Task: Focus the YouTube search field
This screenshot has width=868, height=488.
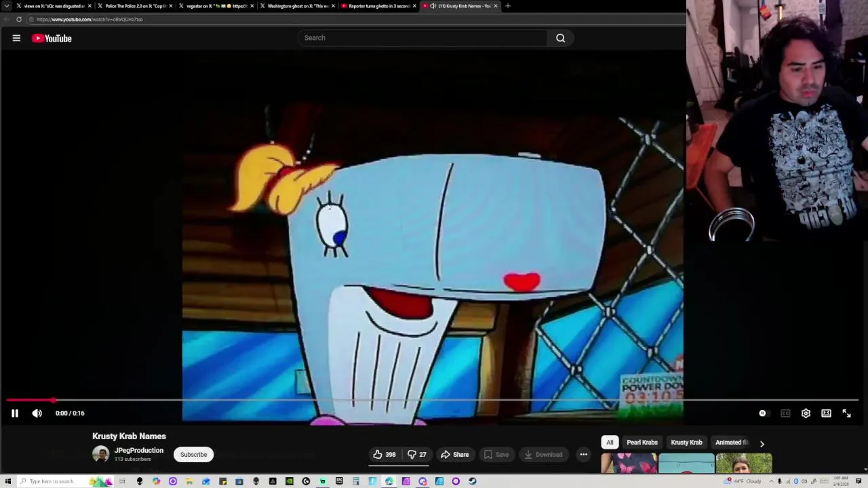Action: 422,38
